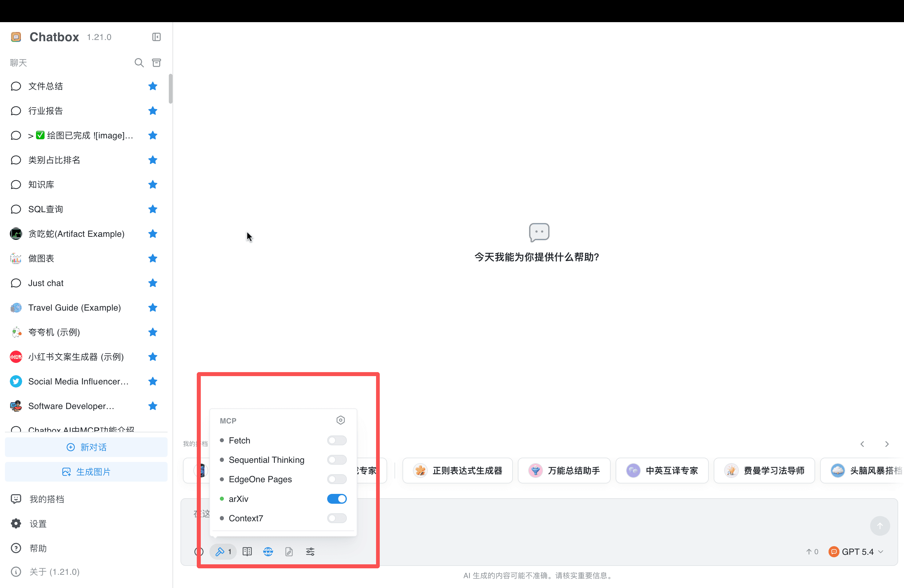This screenshot has width=904, height=588.
Task: Collapse the sidebar with panel icon
Action: [156, 37]
